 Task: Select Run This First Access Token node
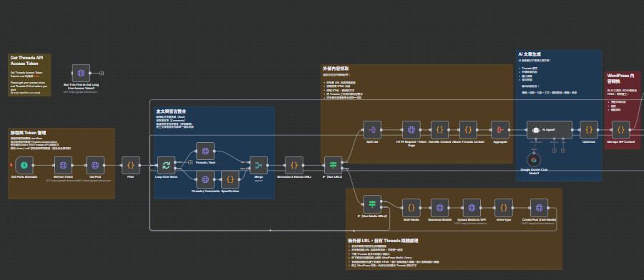pos(81,74)
